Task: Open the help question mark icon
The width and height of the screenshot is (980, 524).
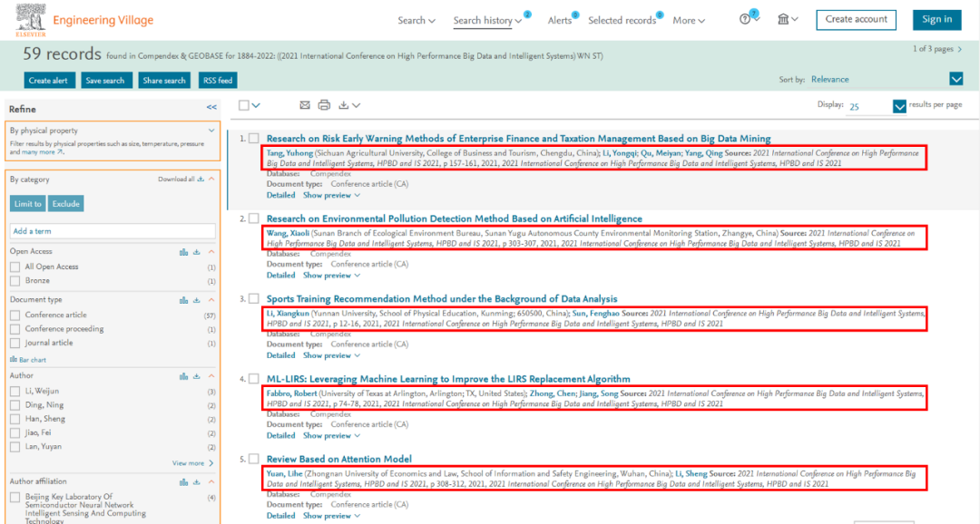Action: (x=744, y=19)
